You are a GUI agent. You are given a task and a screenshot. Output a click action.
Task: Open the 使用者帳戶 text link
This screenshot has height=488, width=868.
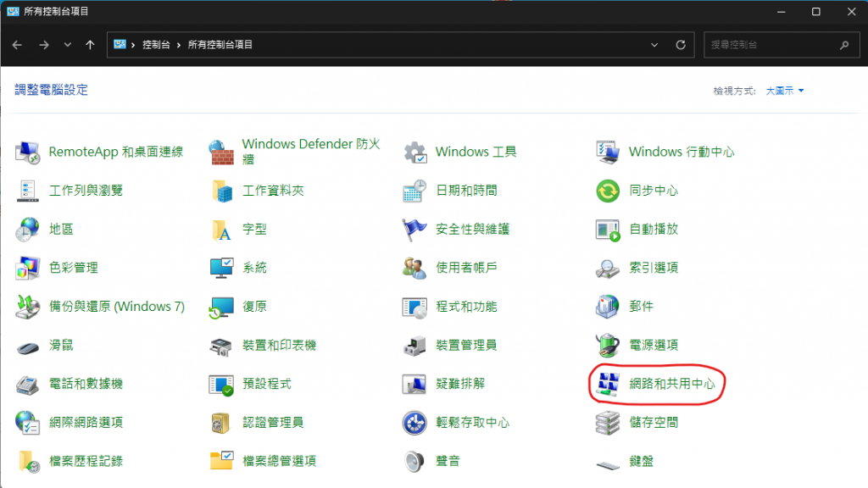tap(466, 268)
